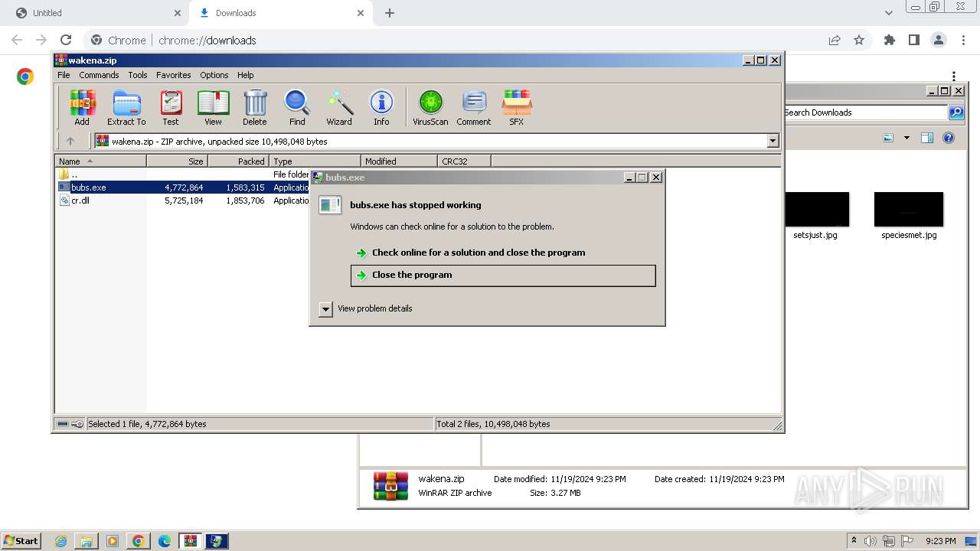Show hidden tray icons arrow
The height and width of the screenshot is (551, 980).
pyautogui.click(x=854, y=541)
